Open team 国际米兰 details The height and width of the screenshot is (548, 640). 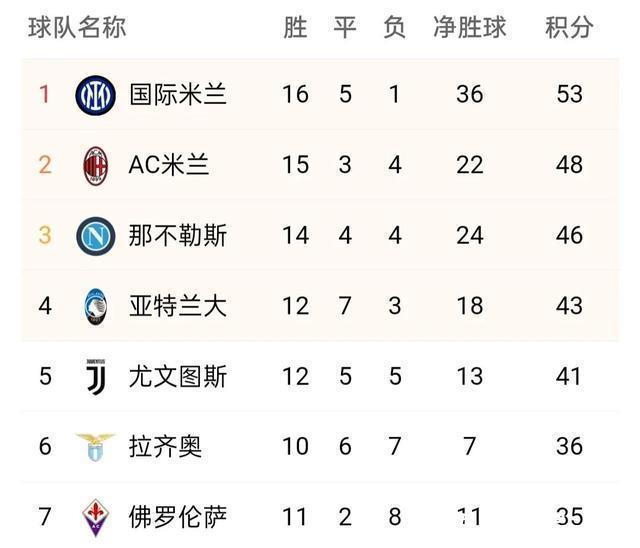[178, 95]
